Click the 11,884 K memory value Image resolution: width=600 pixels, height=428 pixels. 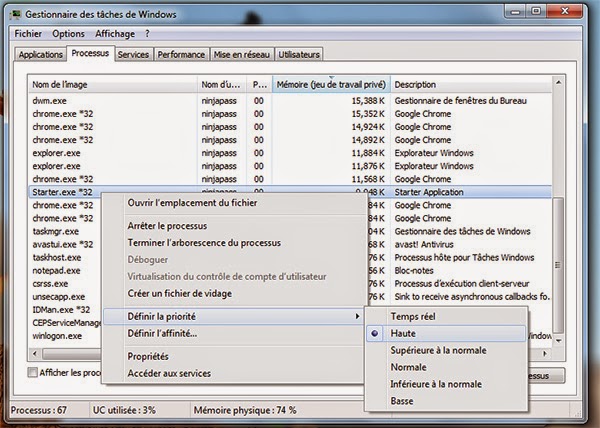coord(368,153)
